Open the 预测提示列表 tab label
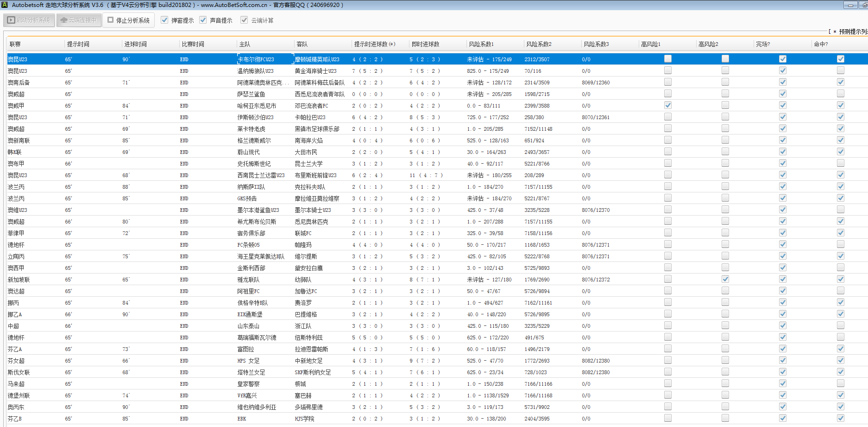 pyautogui.click(x=852, y=32)
